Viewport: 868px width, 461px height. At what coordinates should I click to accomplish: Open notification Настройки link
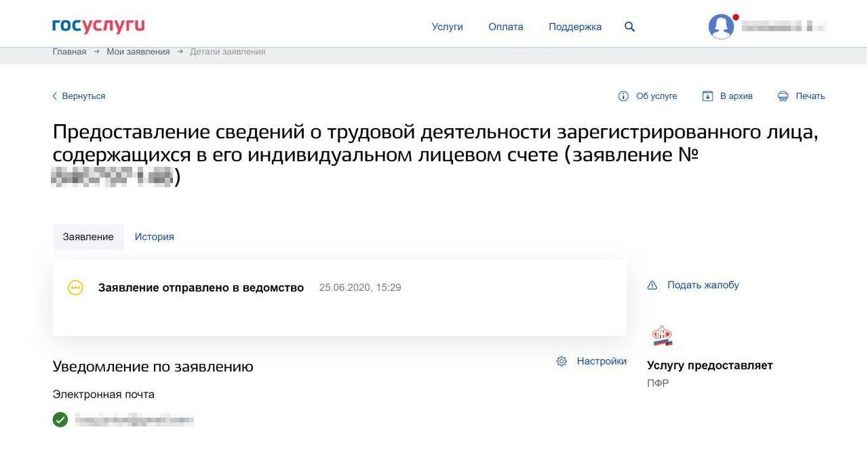[601, 361]
